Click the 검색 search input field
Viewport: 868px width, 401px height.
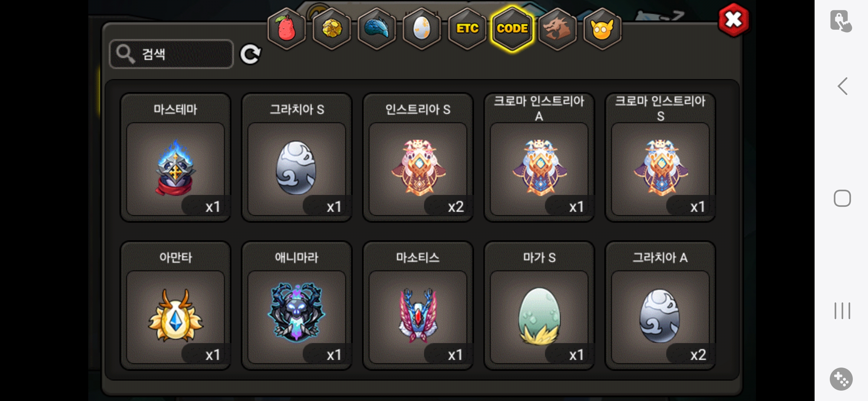171,54
